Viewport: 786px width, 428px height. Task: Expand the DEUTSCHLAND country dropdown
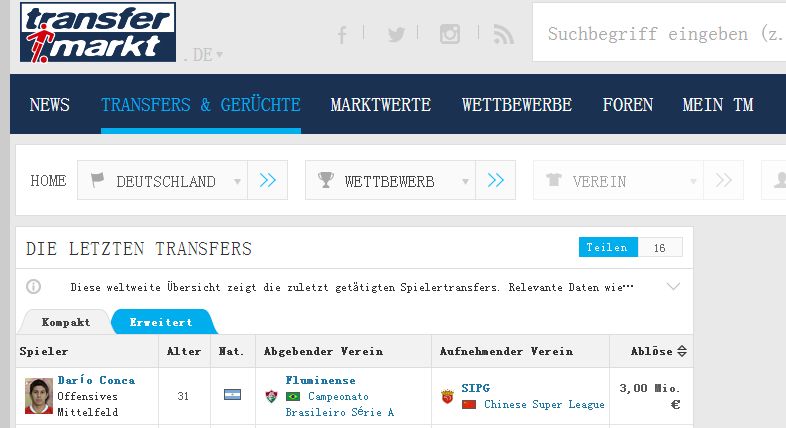(x=162, y=180)
